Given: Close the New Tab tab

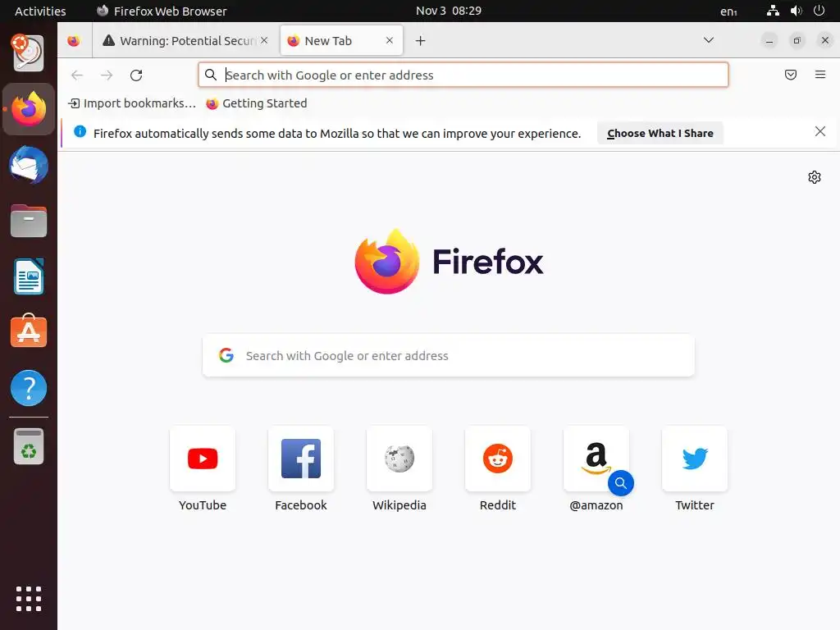Looking at the screenshot, I should 390,40.
